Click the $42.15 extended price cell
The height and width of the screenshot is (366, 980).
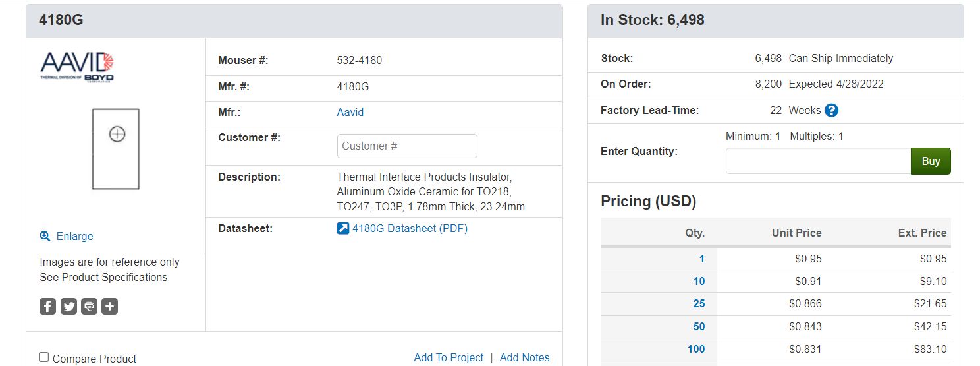point(931,326)
